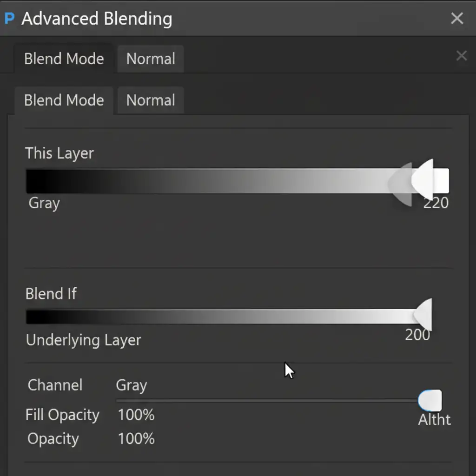Image resolution: width=476 pixels, height=476 pixels.
Task: Click the Gray label under This Layer gradient
Action: click(x=44, y=203)
